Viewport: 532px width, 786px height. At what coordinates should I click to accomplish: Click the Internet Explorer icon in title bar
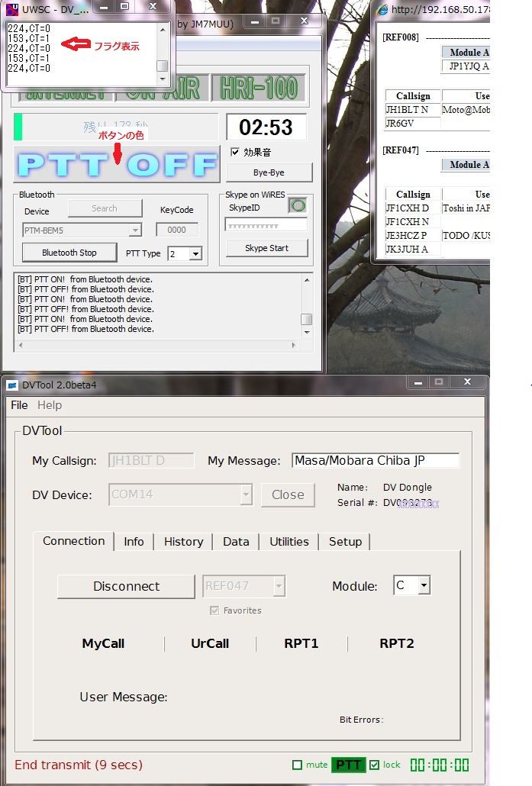coord(383,10)
